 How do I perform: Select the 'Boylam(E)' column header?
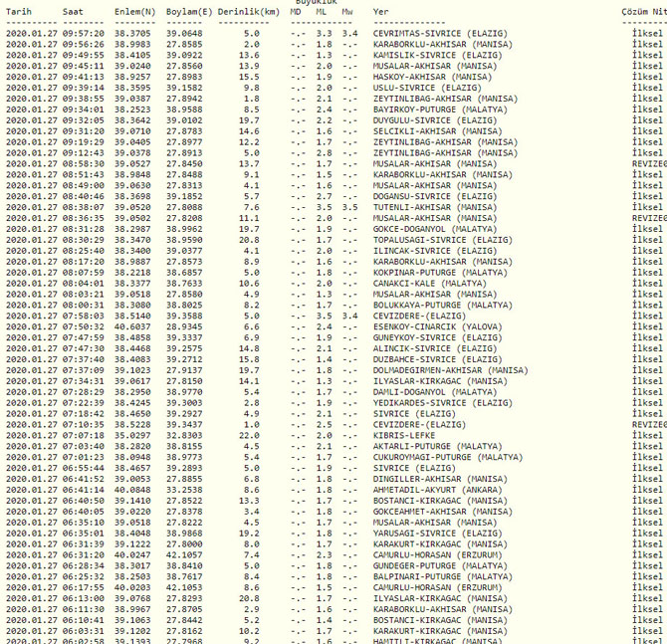click(189, 12)
